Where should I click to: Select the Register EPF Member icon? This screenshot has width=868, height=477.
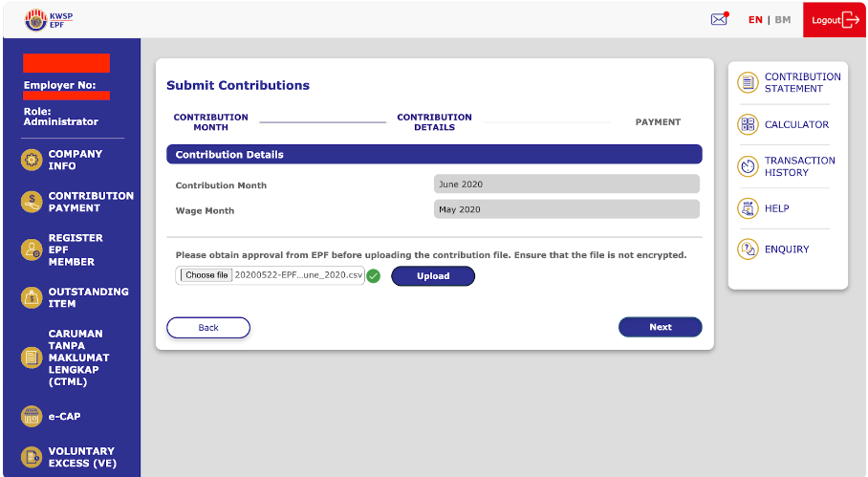(x=32, y=250)
